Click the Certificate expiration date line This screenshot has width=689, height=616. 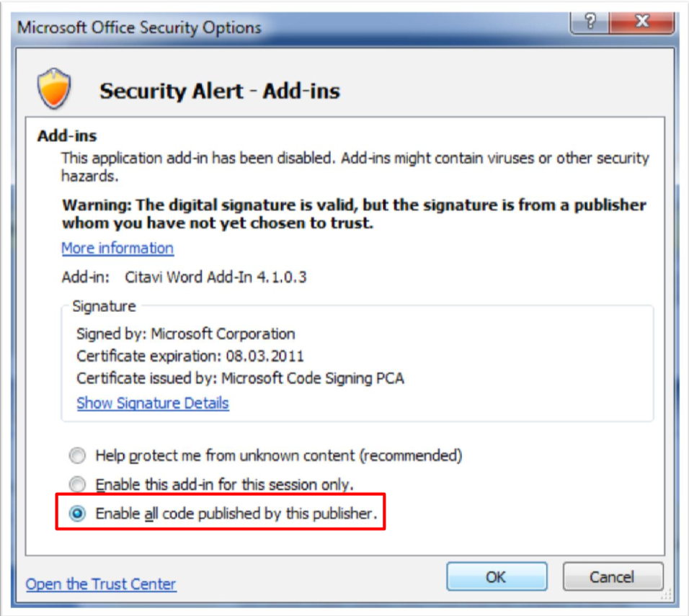coord(190,356)
